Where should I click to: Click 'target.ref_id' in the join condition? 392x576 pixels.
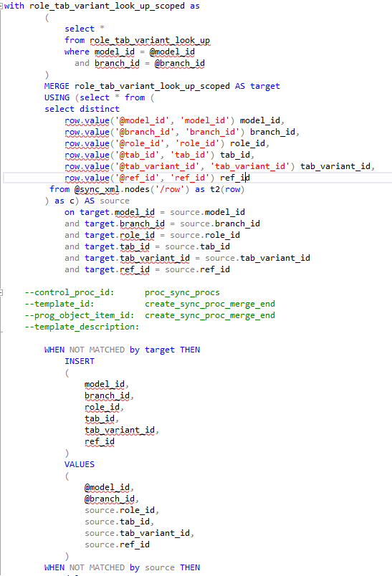point(117,269)
